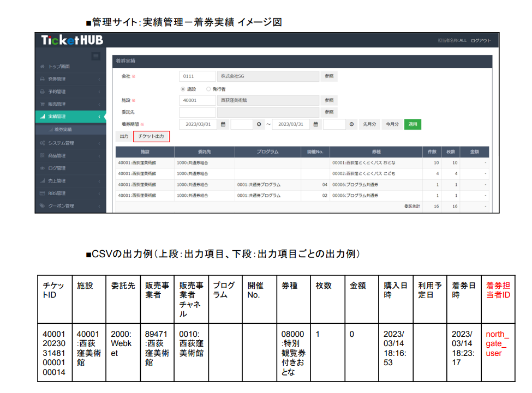Click the hamburger menu icon in the sidebar
Viewport: 532px width, 393px height.
pos(96,56)
